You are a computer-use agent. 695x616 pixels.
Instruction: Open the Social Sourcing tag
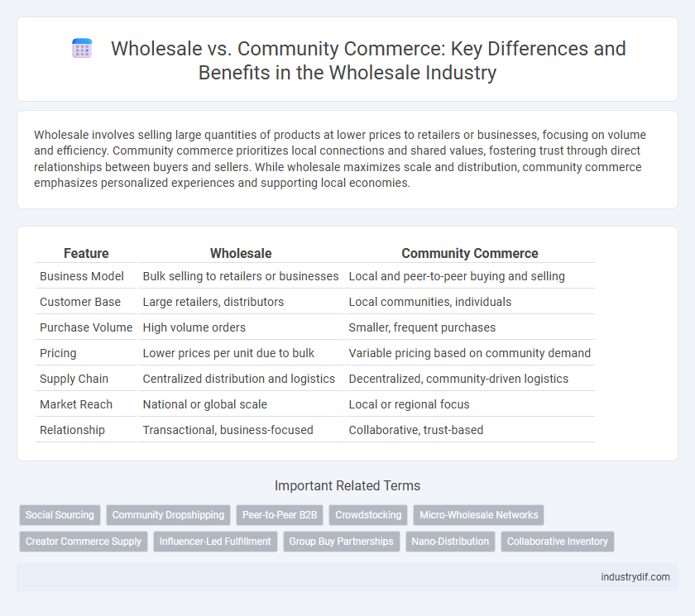click(x=60, y=515)
